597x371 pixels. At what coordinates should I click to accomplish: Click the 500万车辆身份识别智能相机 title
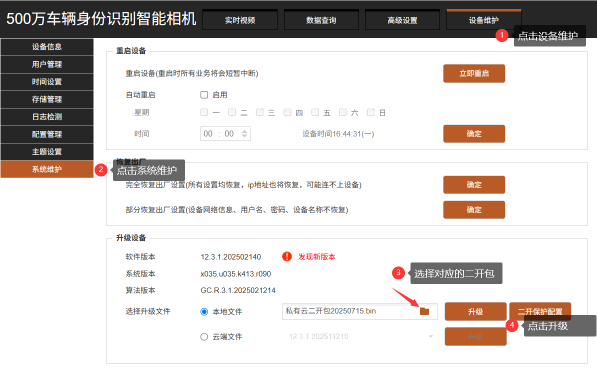click(x=101, y=19)
